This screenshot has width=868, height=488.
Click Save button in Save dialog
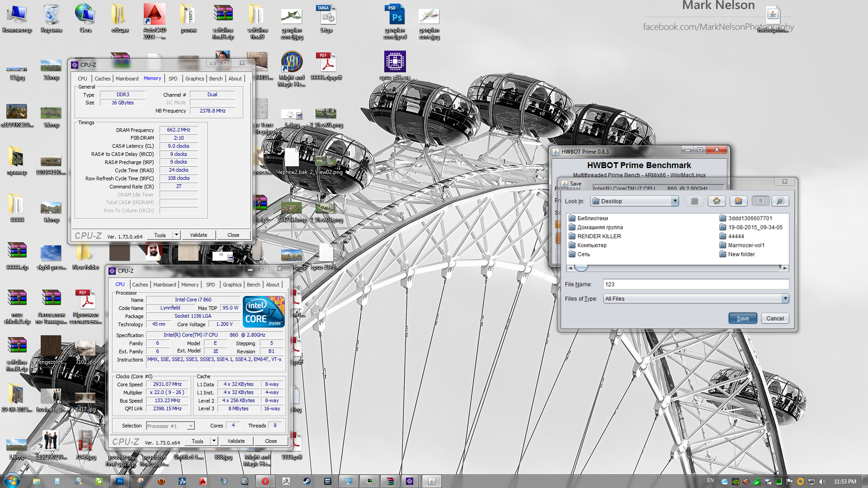click(743, 318)
